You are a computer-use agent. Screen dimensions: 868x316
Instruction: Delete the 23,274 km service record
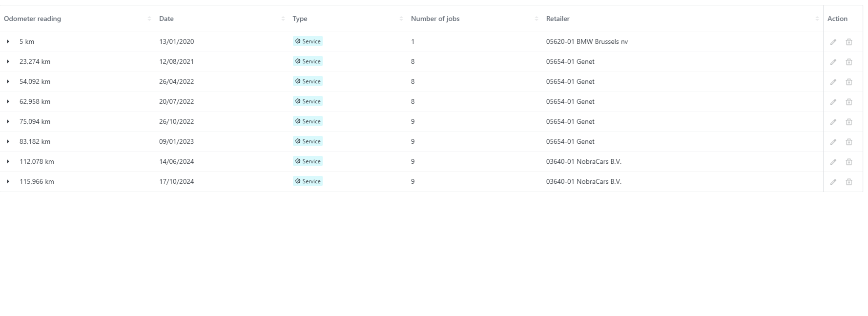pos(849,62)
